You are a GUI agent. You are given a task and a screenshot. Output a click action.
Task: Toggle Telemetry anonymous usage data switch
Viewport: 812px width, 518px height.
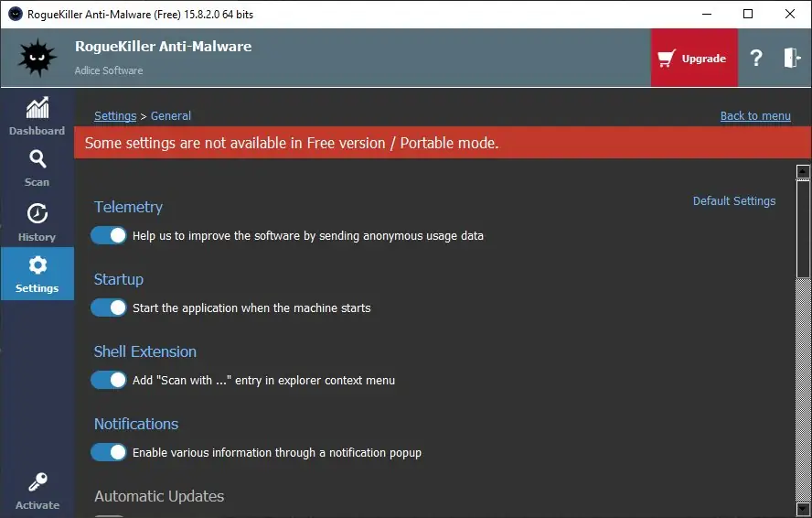point(109,235)
